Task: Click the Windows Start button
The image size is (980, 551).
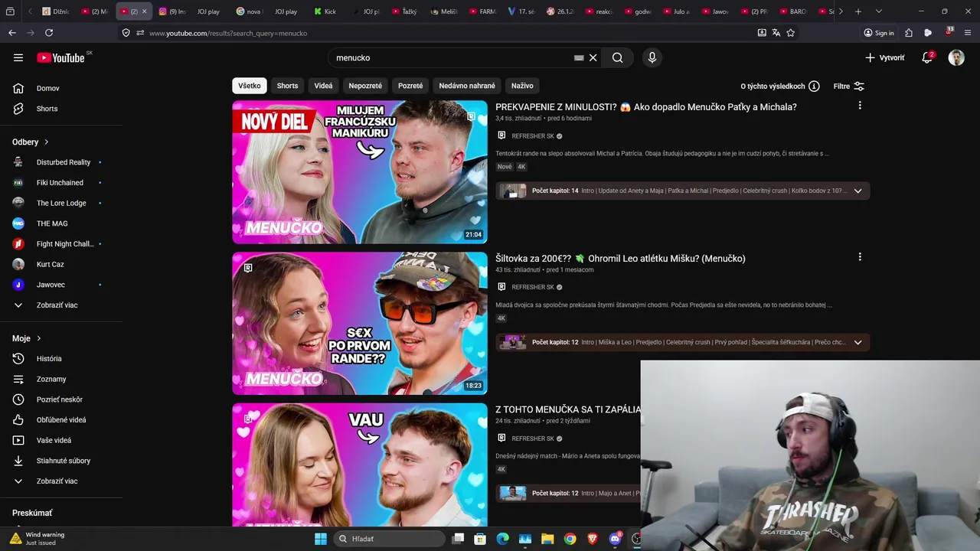Action: point(321,539)
